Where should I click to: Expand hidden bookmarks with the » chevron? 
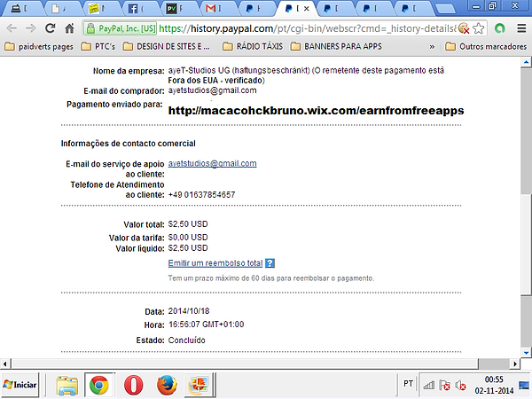coord(432,46)
